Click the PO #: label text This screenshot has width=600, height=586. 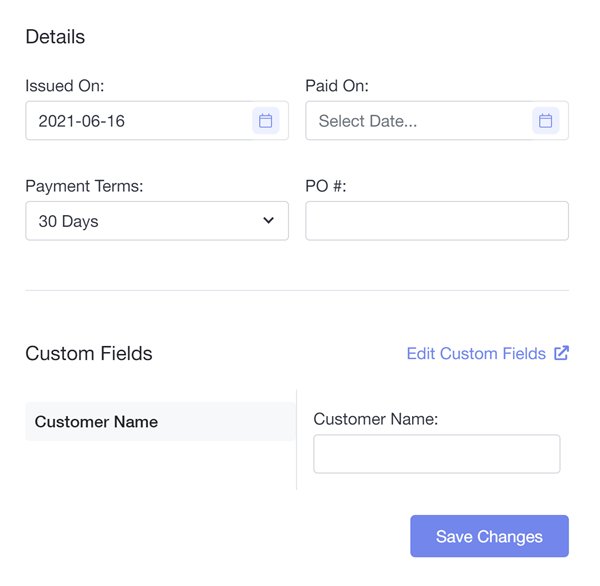tap(326, 186)
